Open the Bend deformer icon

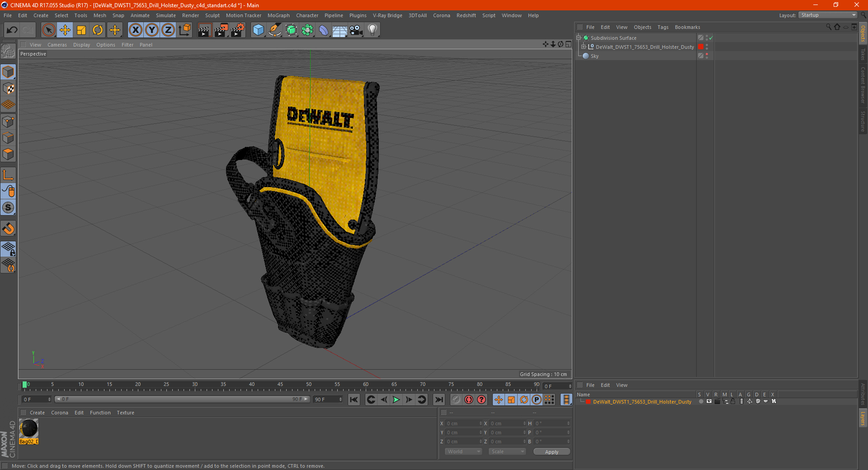pos(324,30)
